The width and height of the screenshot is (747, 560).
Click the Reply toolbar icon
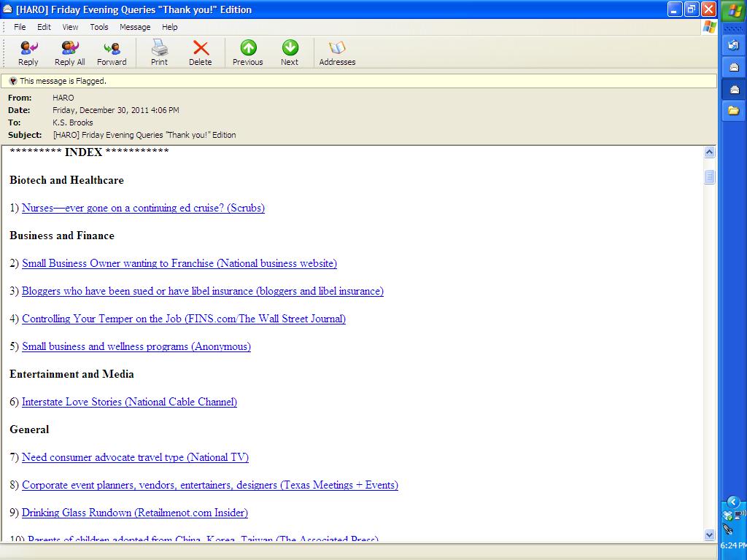coord(28,52)
